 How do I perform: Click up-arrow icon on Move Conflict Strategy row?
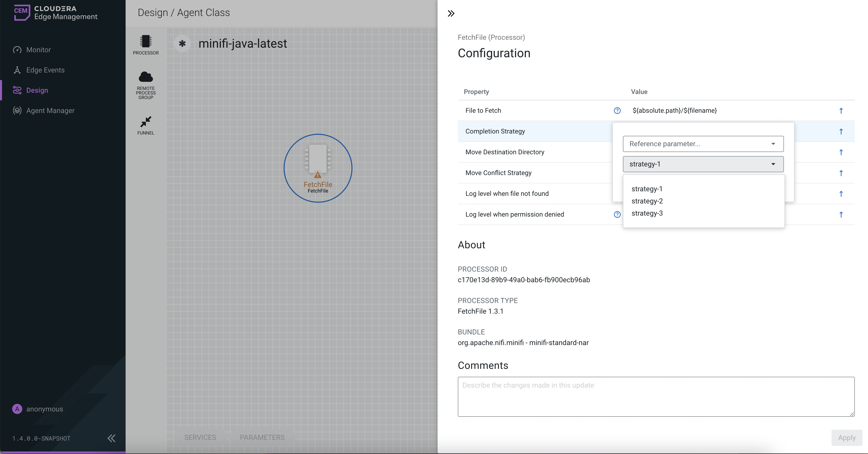[841, 173]
